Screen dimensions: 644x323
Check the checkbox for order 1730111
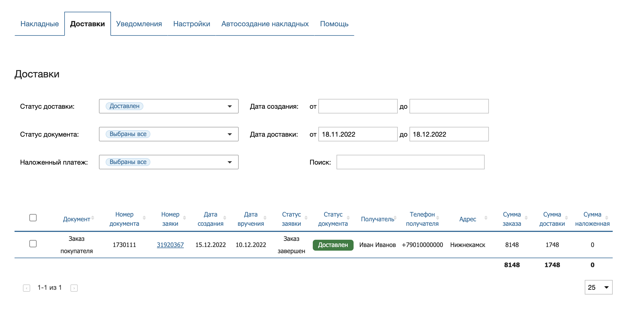[33, 244]
